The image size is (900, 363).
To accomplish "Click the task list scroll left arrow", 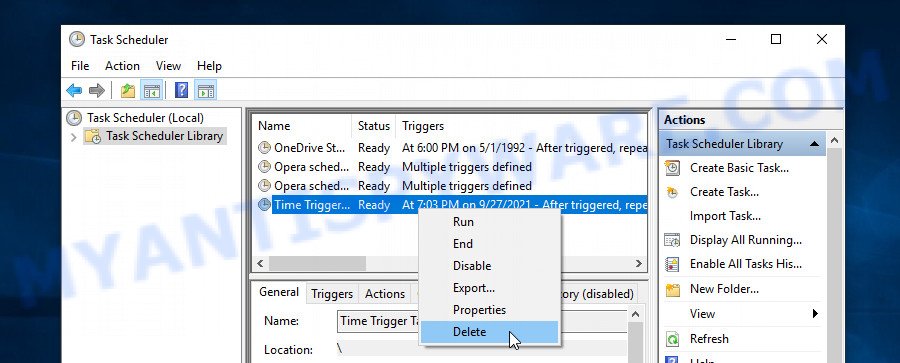I will 260,264.
